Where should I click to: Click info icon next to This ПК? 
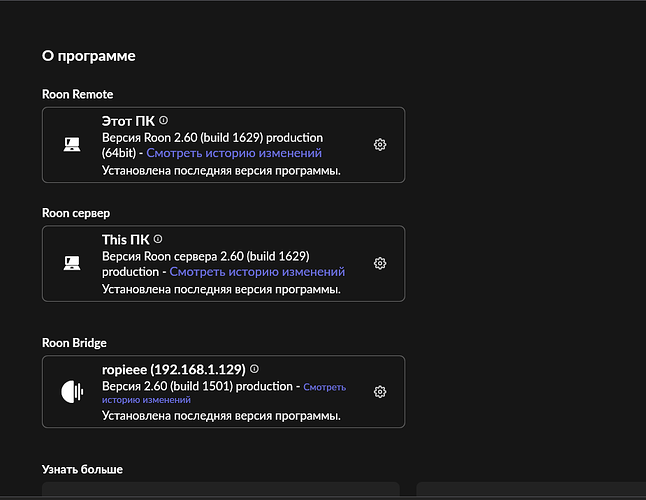[158, 239]
